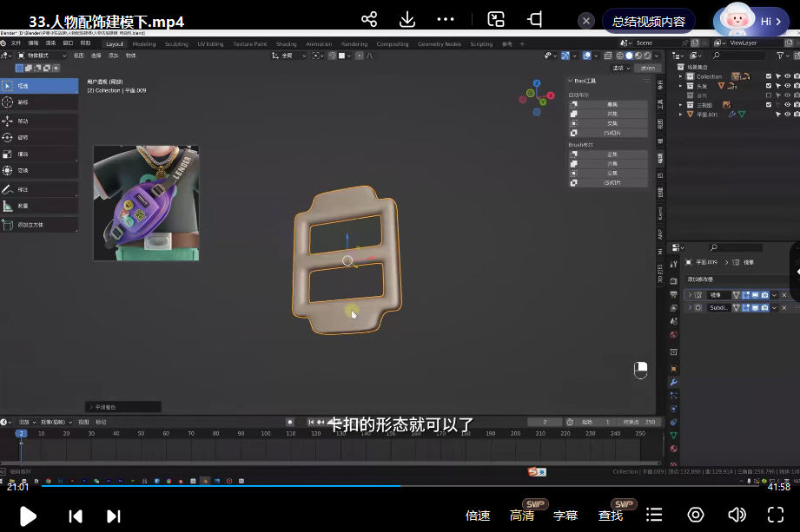
Task: Share the video using share icon
Action: (369, 19)
